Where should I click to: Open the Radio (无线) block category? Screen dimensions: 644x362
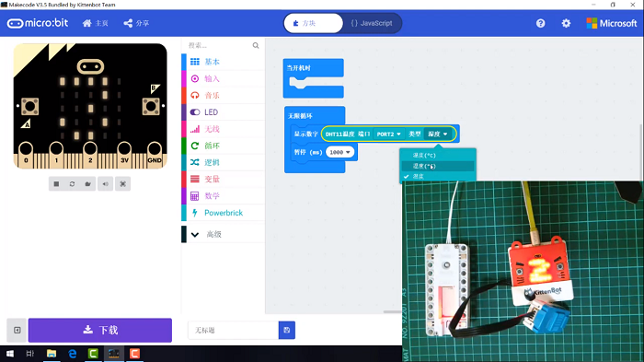(223, 129)
